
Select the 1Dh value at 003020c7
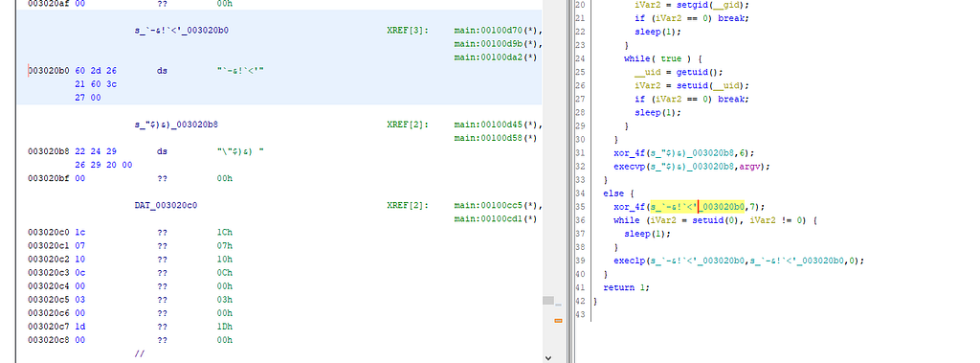(x=224, y=326)
